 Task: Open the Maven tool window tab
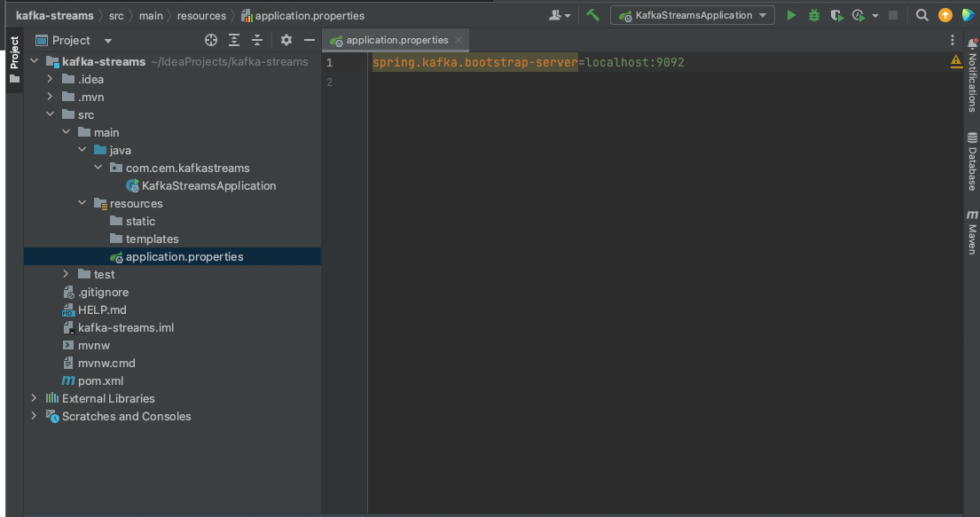tap(972, 233)
